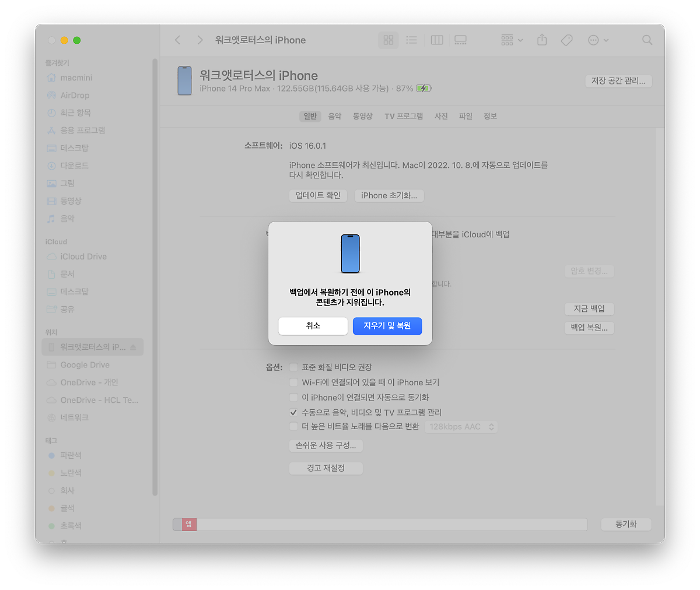Switch to the TV 프로그램 tab
This screenshot has height=590, width=700.
404,116
